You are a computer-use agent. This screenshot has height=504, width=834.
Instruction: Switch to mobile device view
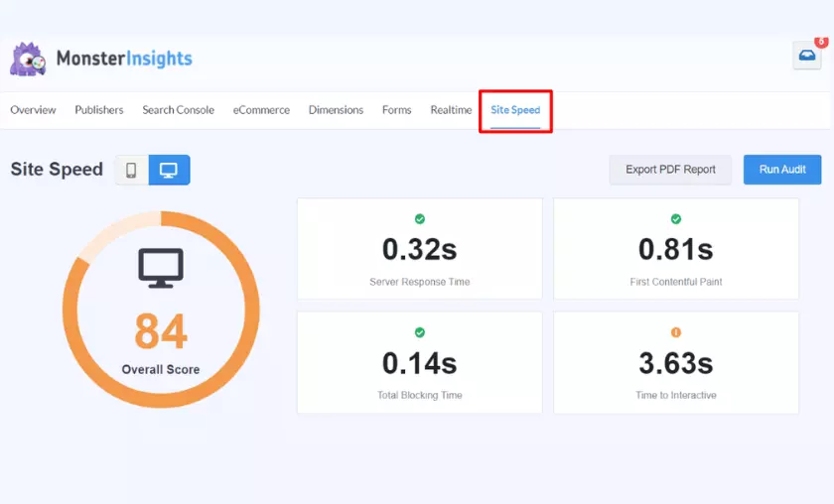pos(131,170)
